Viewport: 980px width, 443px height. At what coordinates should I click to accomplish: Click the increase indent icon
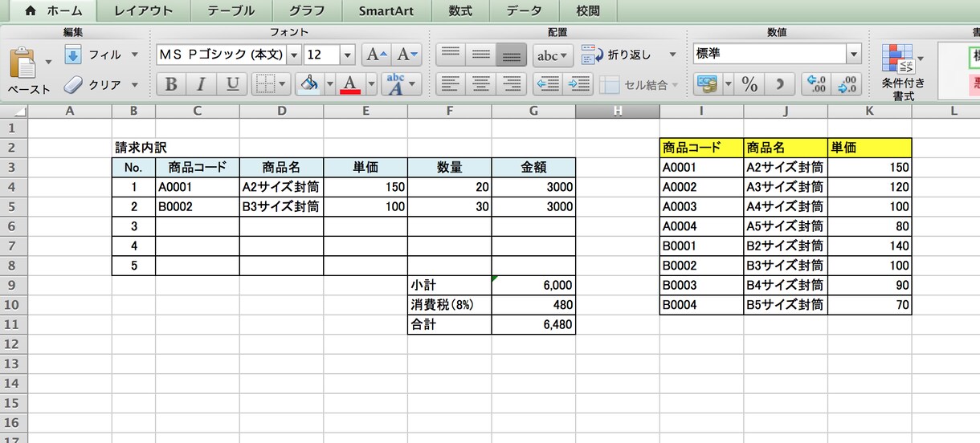(578, 83)
